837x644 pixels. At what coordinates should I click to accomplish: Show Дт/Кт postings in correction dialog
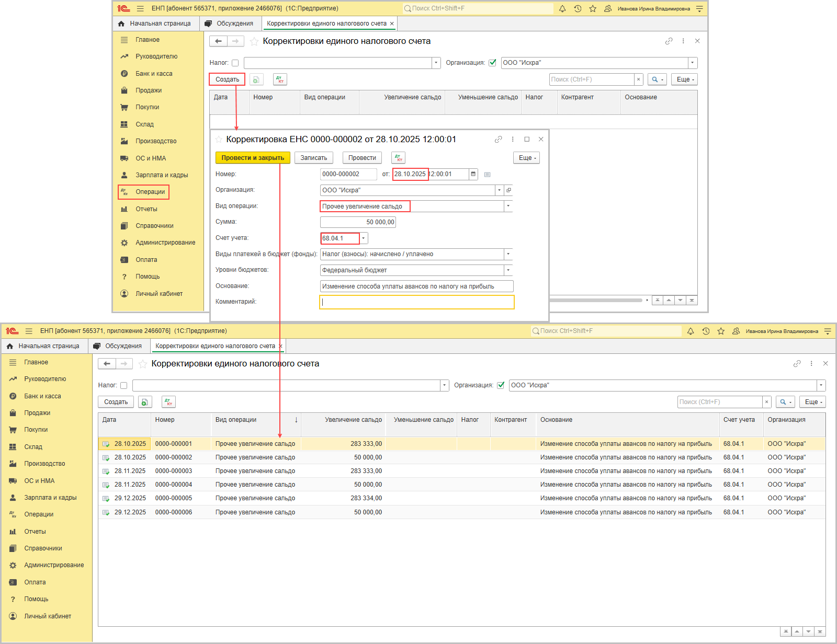point(399,158)
